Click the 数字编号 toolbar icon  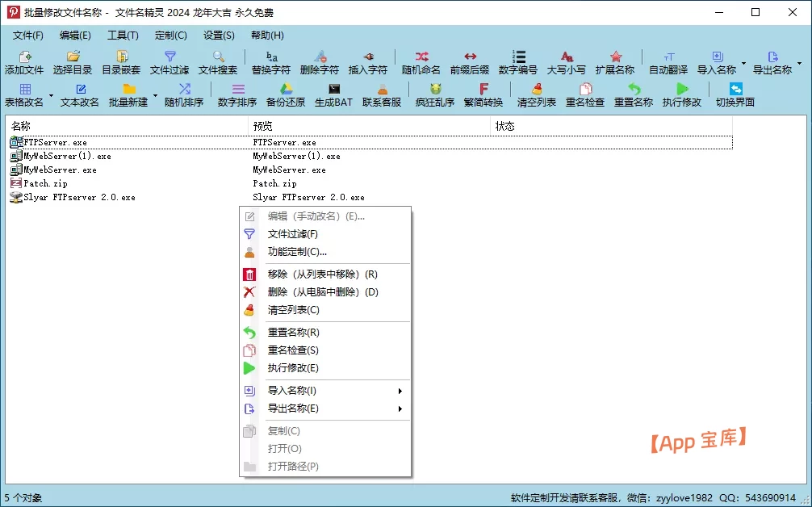[x=518, y=63]
